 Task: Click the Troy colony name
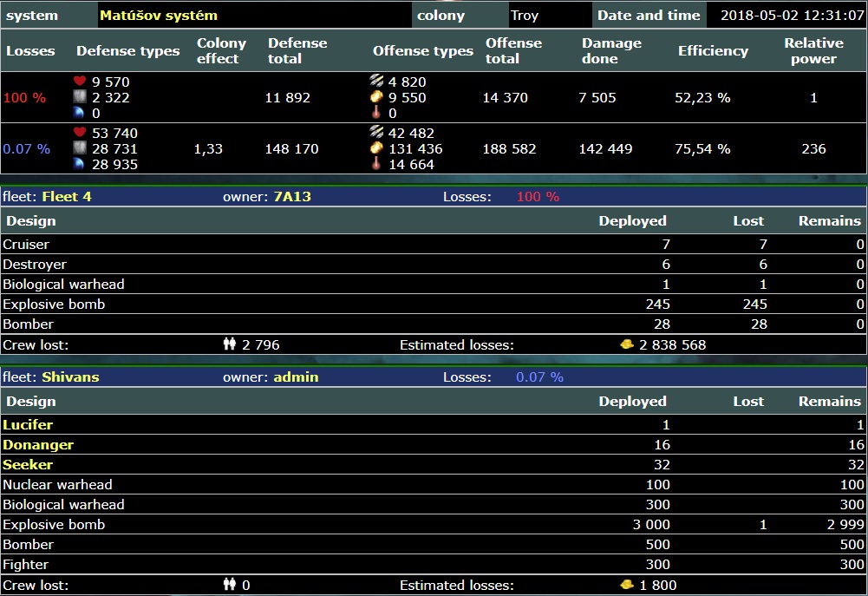point(525,16)
